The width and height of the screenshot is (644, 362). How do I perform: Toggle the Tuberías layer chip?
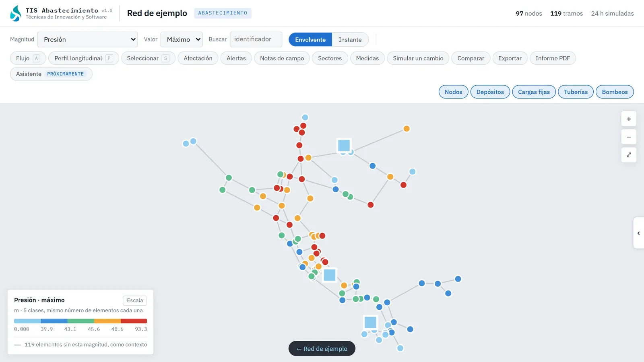click(x=576, y=92)
